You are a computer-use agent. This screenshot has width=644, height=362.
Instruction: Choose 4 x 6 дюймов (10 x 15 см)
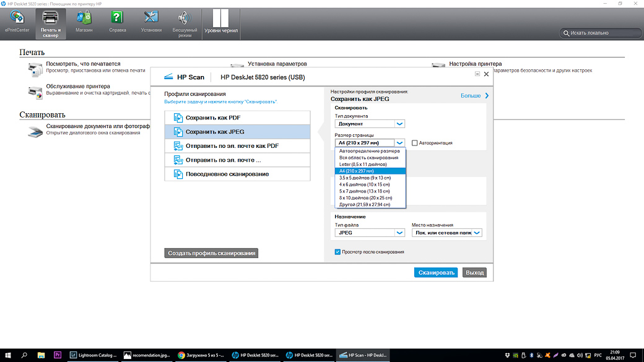370,184
